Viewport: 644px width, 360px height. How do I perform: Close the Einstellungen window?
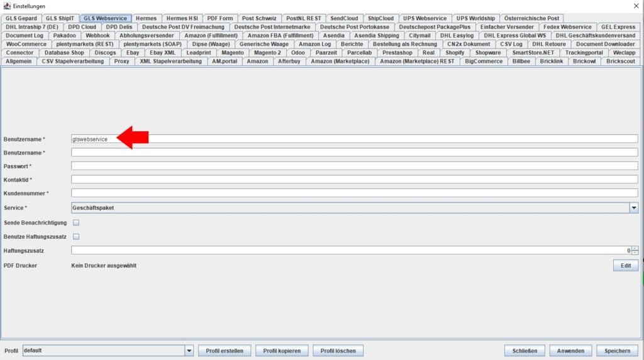point(636,6)
